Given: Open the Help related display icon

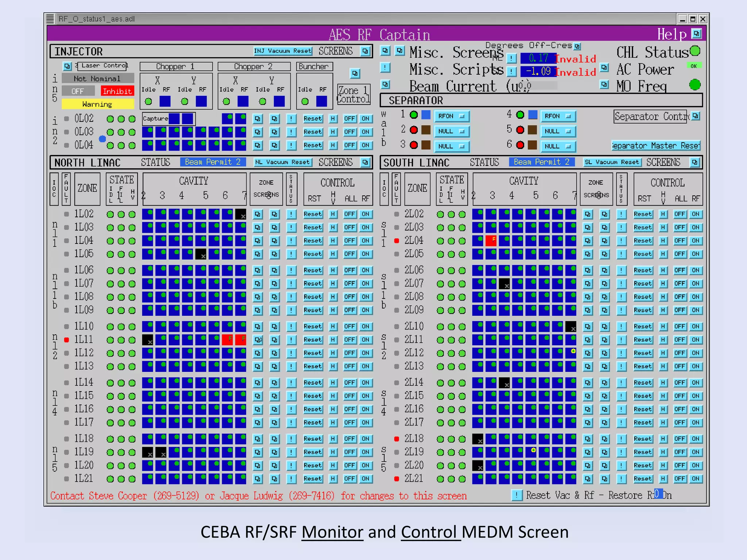Looking at the screenshot, I should coord(697,34).
